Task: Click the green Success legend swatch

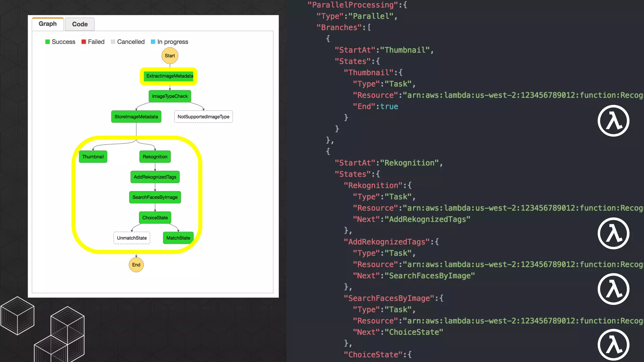Action: 47,42
